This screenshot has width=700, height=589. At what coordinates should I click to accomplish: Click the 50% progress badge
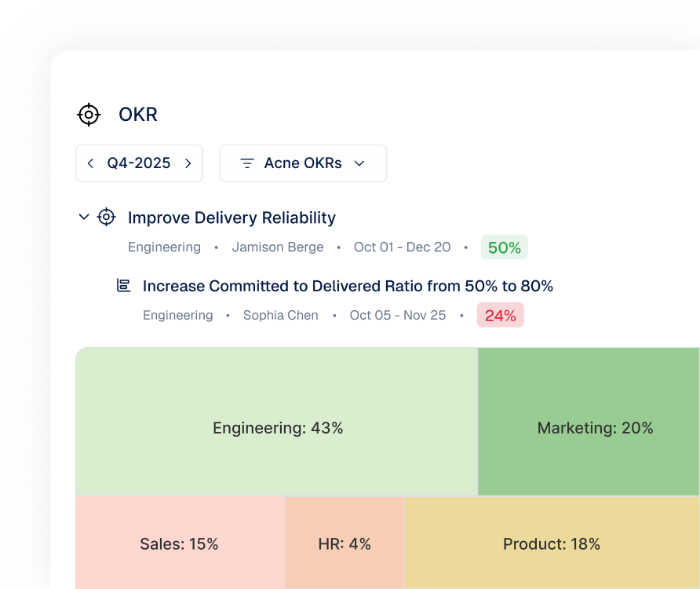(x=505, y=247)
